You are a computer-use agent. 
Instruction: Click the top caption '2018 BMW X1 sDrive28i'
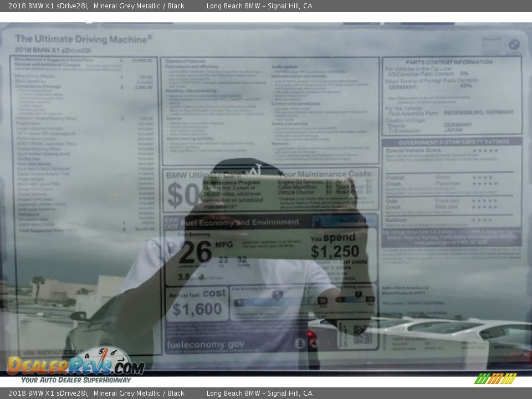(48, 6)
